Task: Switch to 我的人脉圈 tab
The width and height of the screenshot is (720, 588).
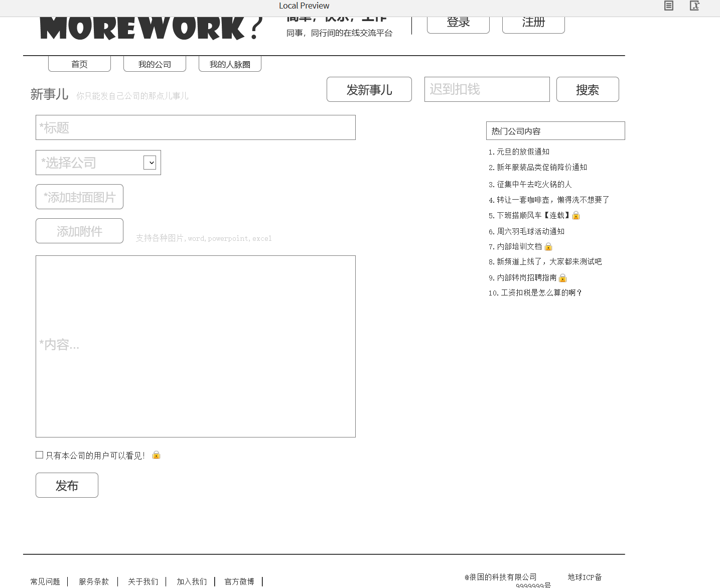Action: tap(230, 64)
